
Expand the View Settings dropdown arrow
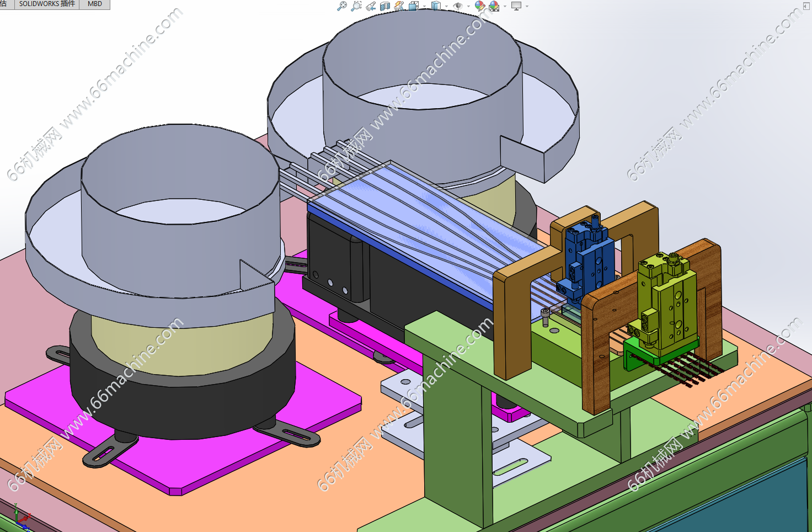[527, 7]
